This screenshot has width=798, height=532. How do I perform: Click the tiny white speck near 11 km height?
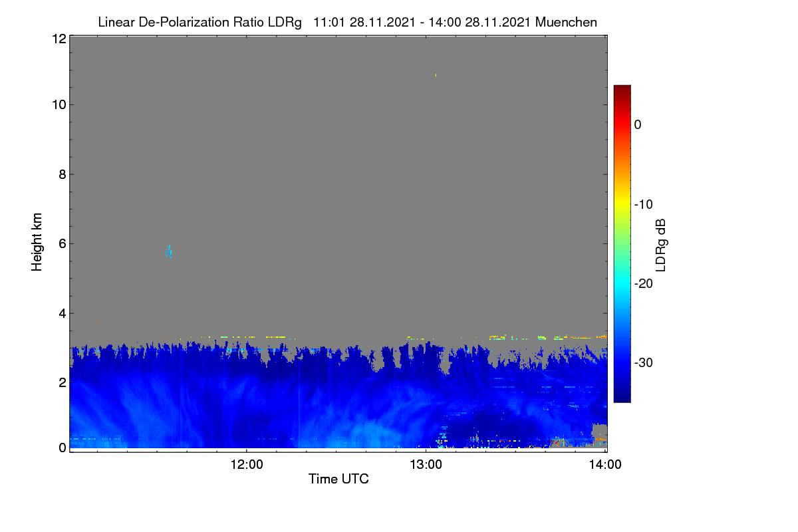coord(436,75)
